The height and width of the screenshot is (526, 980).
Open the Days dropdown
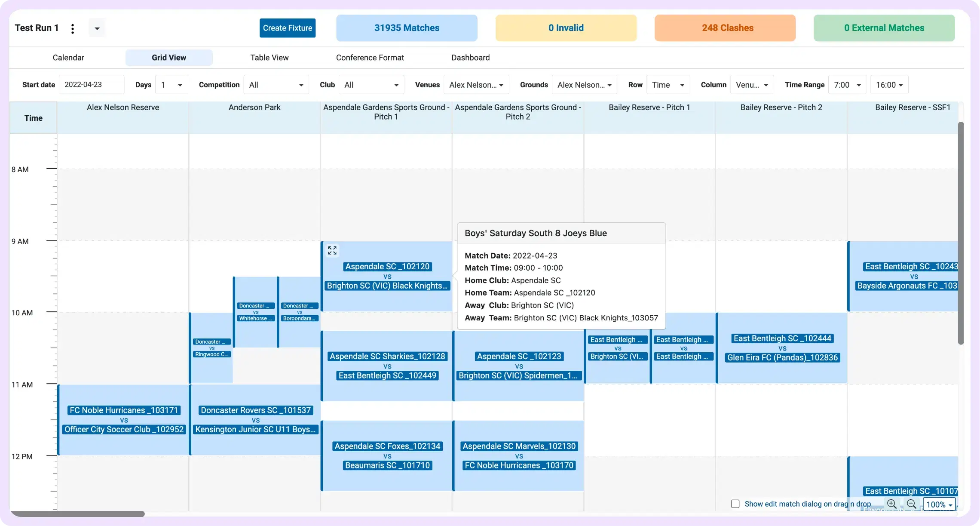(x=172, y=85)
